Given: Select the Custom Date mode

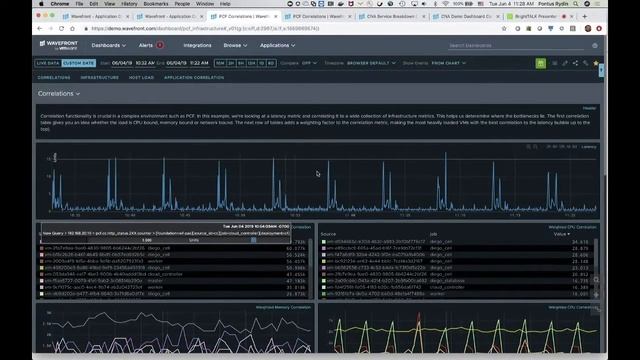Looking at the screenshot, I should tap(79, 63).
